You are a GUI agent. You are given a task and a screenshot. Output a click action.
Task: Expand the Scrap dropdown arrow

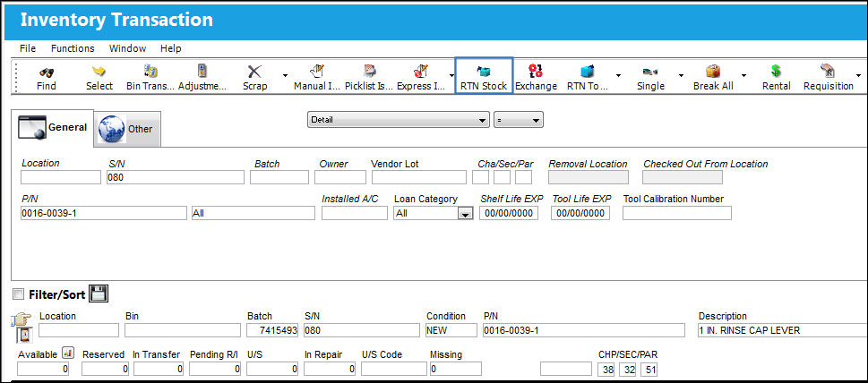pyautogui.click(x=285, y=76)
